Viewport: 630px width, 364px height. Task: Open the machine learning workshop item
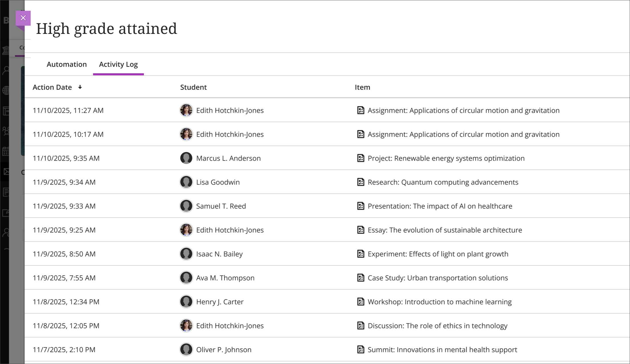pos(439,302)
